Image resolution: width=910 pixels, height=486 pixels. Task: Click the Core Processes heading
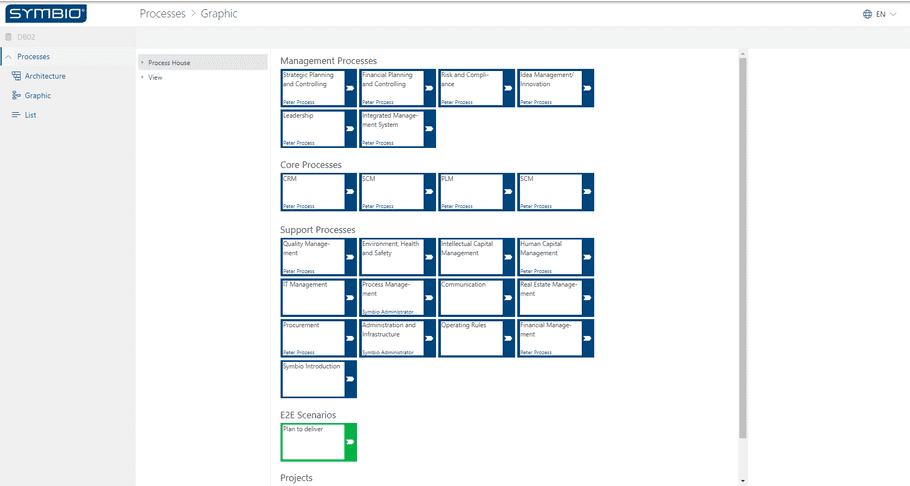point(310,165)
